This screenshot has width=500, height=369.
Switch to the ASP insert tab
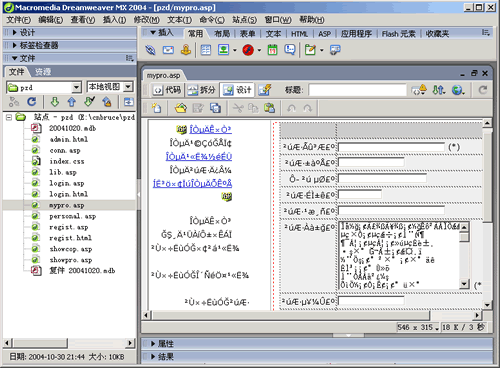pos(324,34)
